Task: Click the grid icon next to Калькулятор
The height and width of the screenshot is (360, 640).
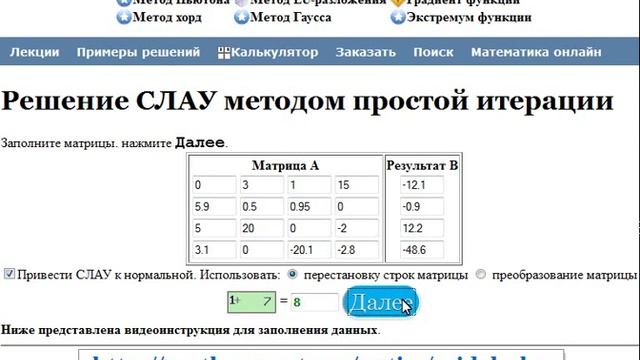Action: tap(224, 53)
